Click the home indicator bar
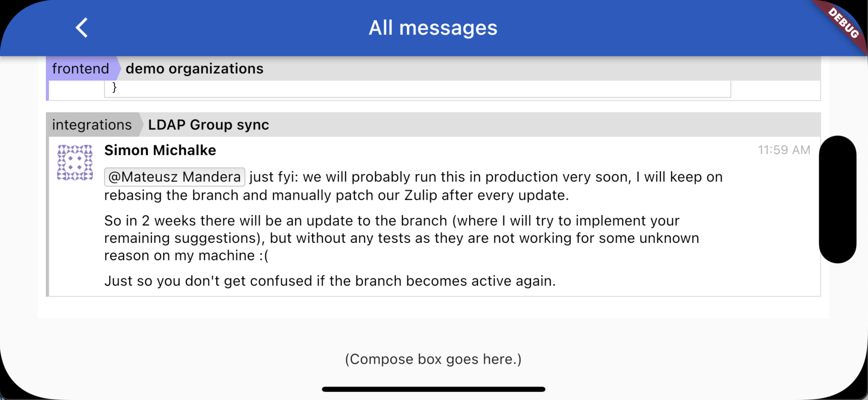The width and height of the screenshot is (868, 400). [433, 389]
